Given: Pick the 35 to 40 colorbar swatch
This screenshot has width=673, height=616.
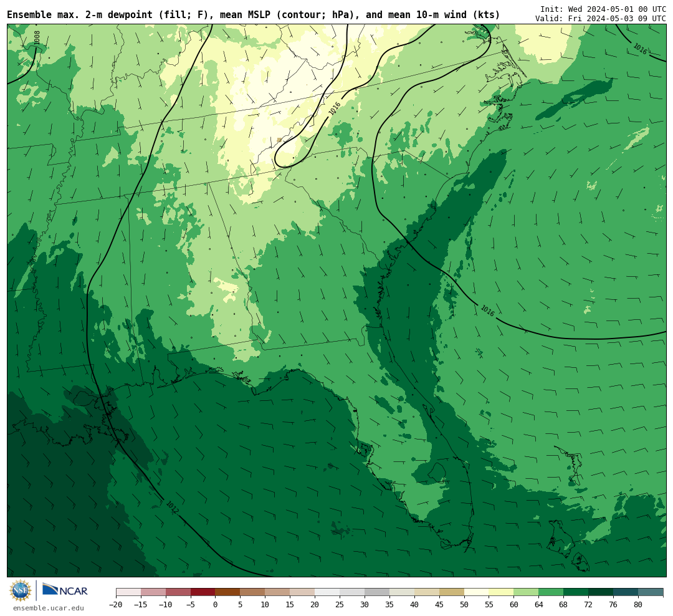Looking at the screenshot, I should coord(402,592).
